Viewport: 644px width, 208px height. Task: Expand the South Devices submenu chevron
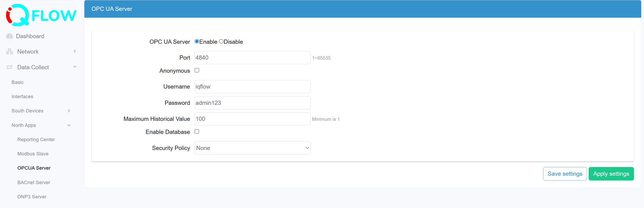click(69, 111)
